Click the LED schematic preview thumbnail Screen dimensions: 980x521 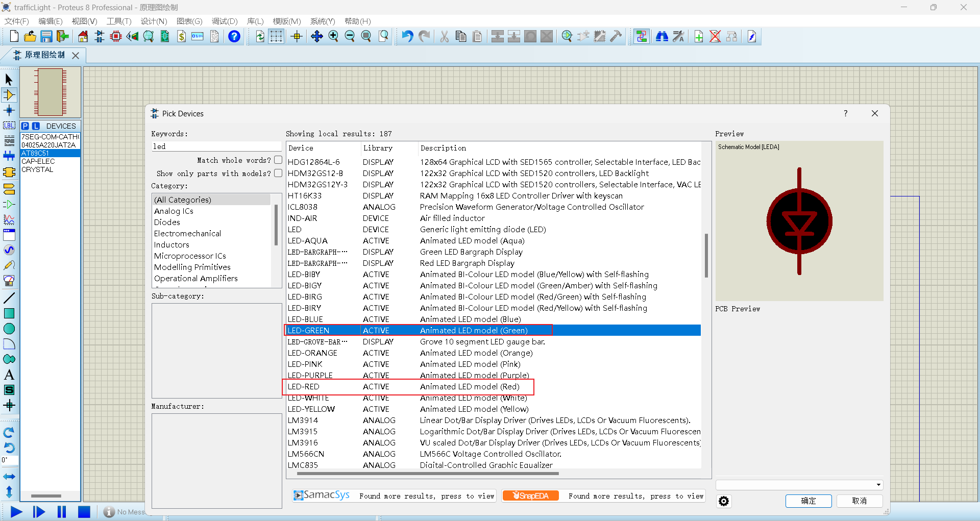(x=799, y=221)
